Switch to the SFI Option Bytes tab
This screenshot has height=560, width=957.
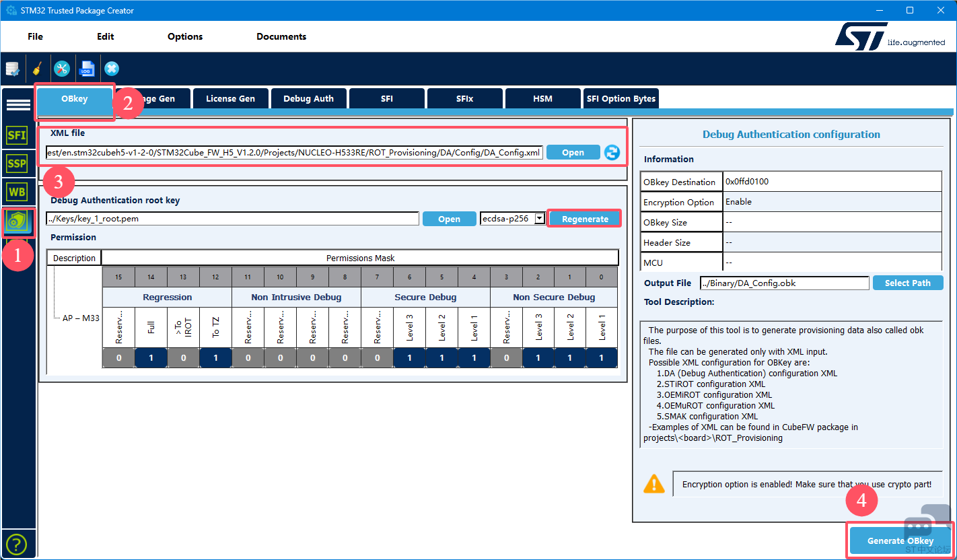point(621,98)
